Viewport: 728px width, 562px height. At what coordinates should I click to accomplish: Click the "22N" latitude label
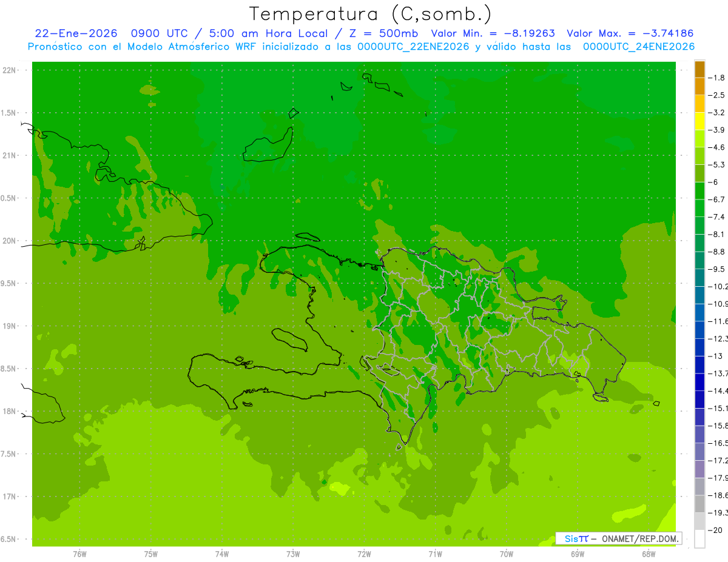click(10, 70)
